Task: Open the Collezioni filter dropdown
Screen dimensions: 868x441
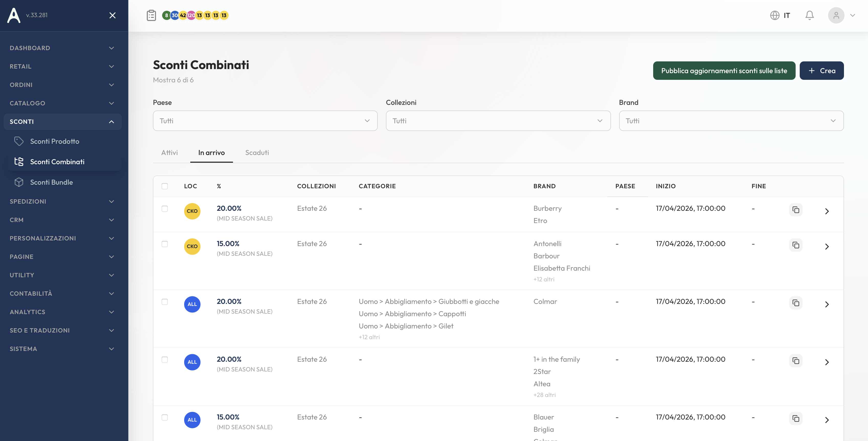Action: [x=498, y=121]
